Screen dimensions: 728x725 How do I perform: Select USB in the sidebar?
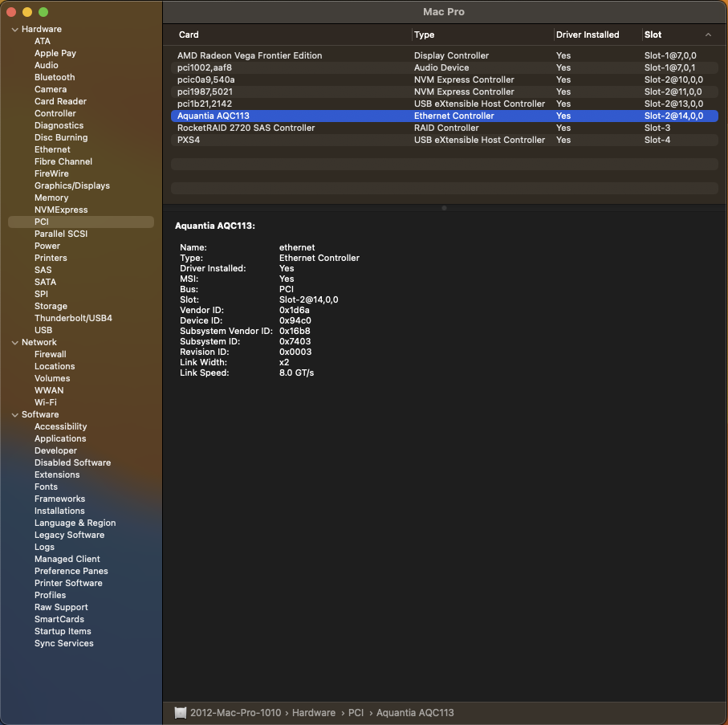pyautogui.click(x=43, y=330)
